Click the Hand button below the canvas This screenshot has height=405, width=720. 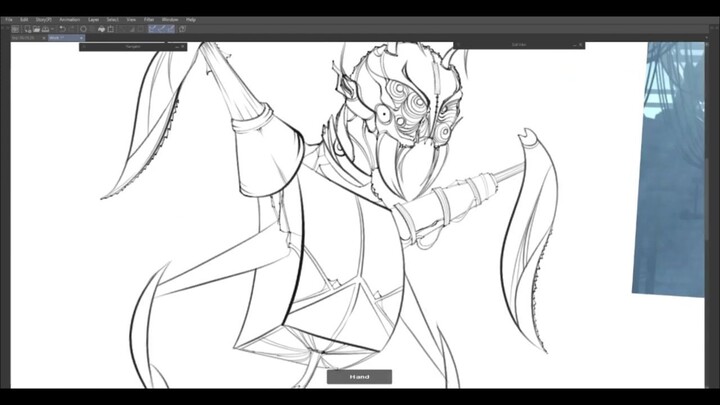pyautogui.click(x=359, y=377)
